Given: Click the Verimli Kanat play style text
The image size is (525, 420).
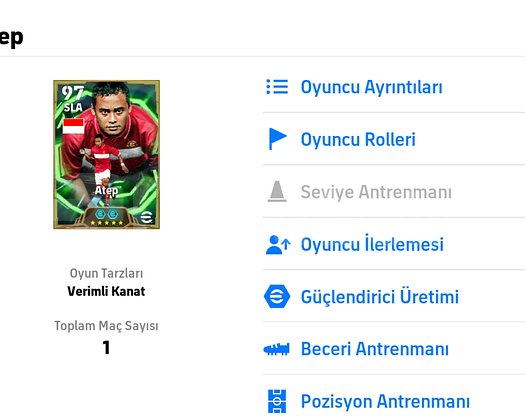Looking at the screenshot, I should coord(106,291).
